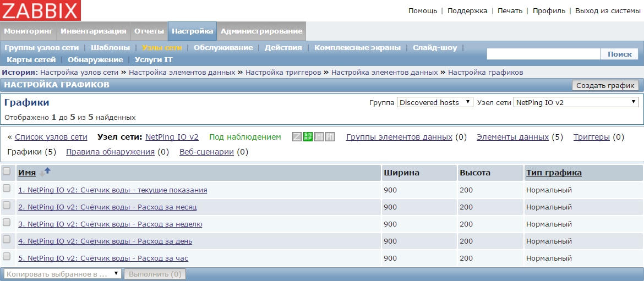Go to Карты сетей submenu
The width and height of the screenshot is (644, 281).
point(31,60)
